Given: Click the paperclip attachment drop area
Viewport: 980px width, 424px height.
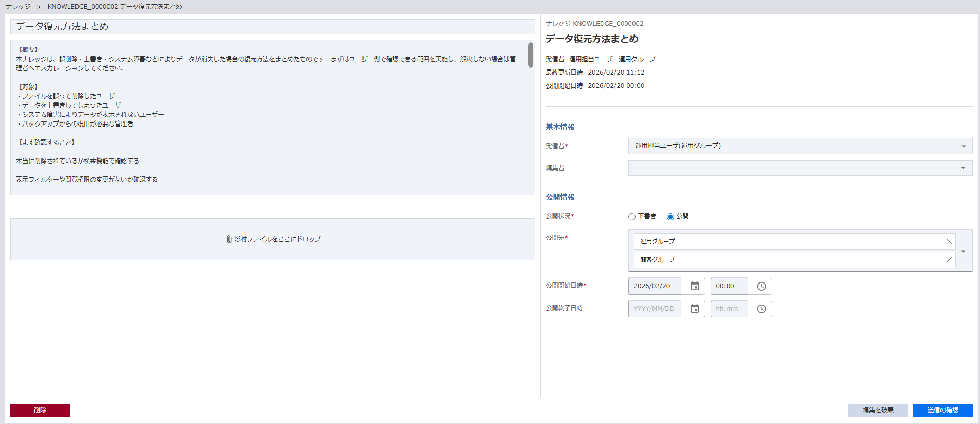Looking at the screenshot, I should click(x=273, y=239).
